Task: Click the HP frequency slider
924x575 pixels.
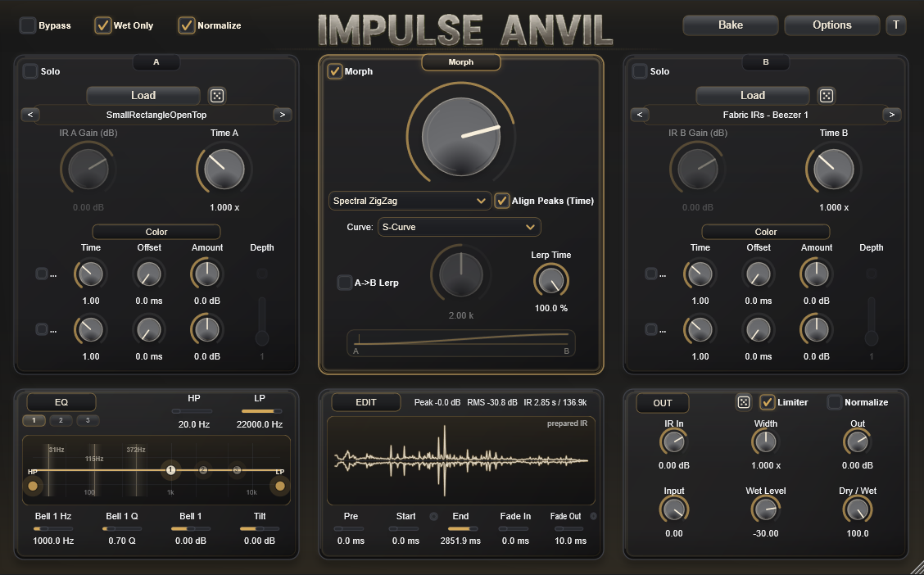Action: click(x=192, y=411)
